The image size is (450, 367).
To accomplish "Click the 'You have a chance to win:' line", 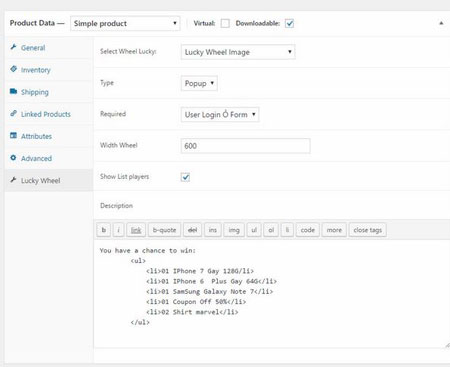I will pyautogui.click(x=148, y=251).
